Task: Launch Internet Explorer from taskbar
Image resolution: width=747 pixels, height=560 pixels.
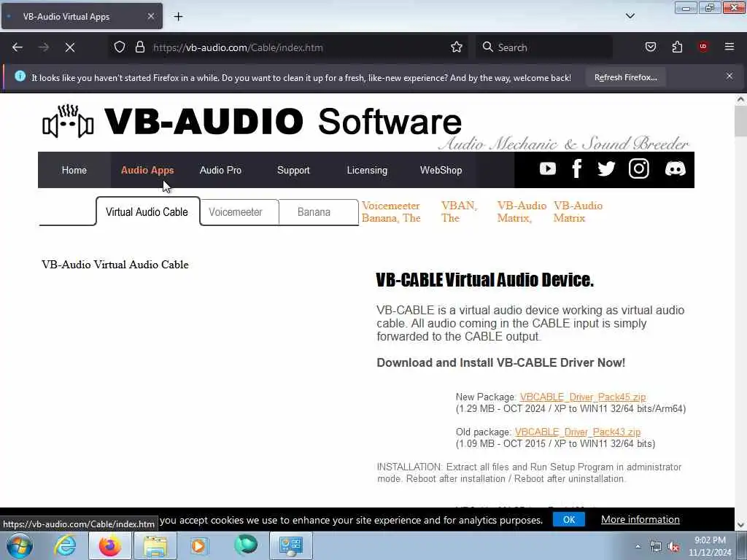Action: pyautogui.click(x=65, y=545)
